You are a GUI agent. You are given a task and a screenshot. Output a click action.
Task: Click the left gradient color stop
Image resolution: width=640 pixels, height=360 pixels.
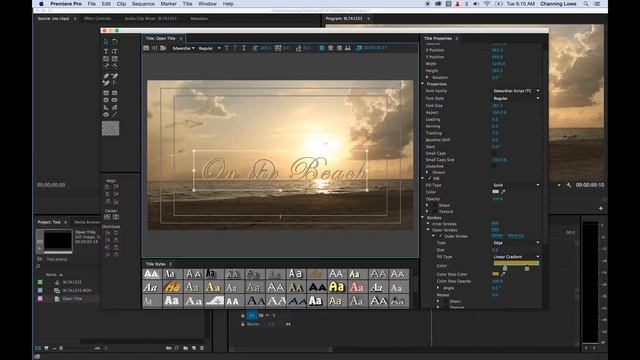point(505,268)
